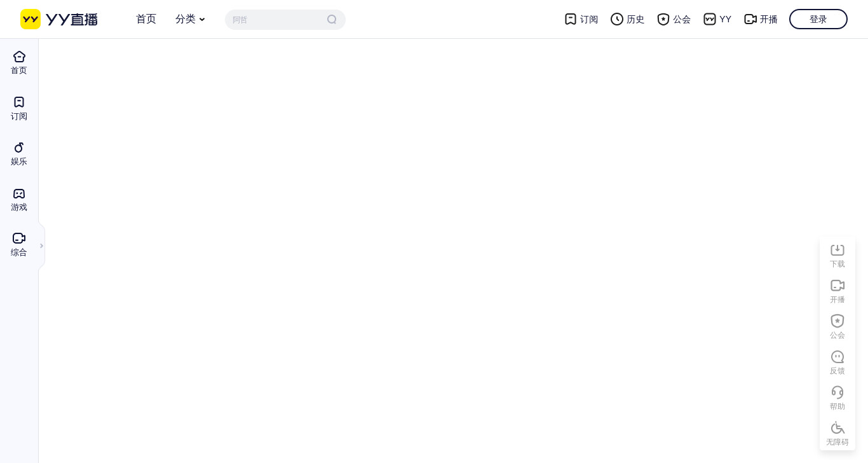Focus the search input field
The image size is (868, 463).
pyautogui.click(x=278, y=20)
